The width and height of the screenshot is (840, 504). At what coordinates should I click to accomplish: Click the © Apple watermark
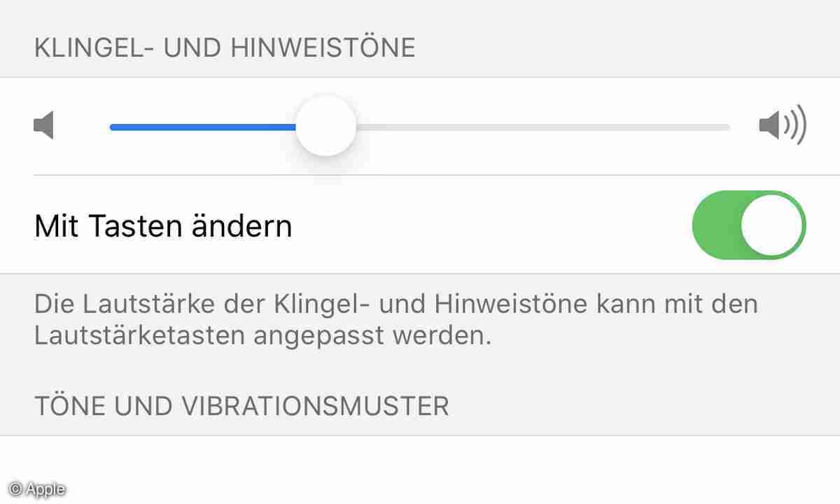coord(37,489)
